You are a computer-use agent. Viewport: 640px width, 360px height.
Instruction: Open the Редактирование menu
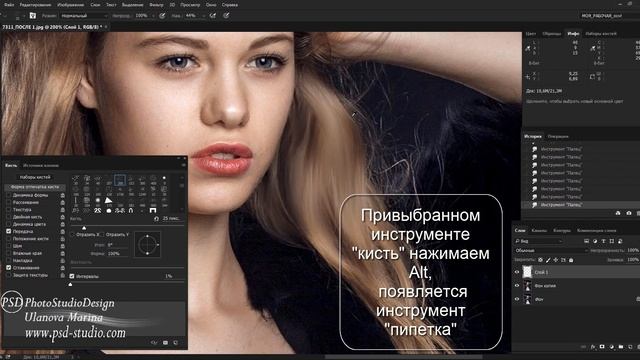click(35, 5)
